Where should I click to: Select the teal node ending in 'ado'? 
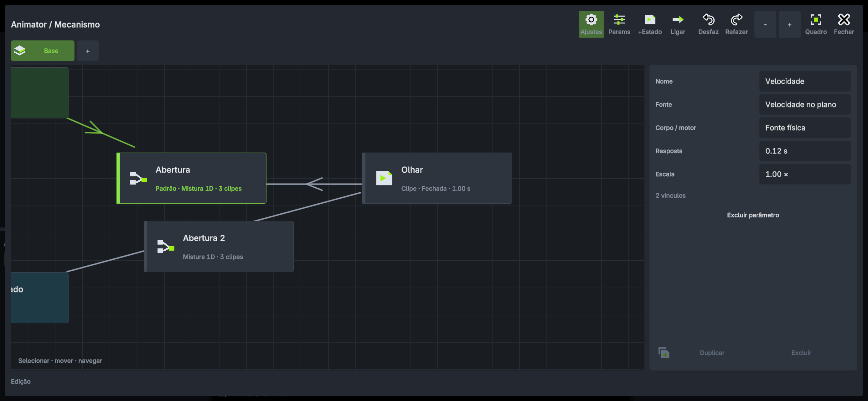(39, 298)
